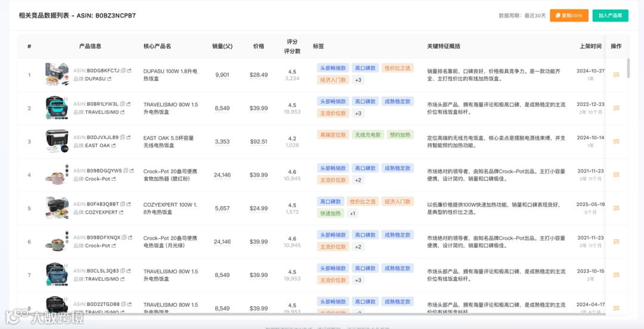Expand +3 more tags in DUPASU row

click(358, 80)
